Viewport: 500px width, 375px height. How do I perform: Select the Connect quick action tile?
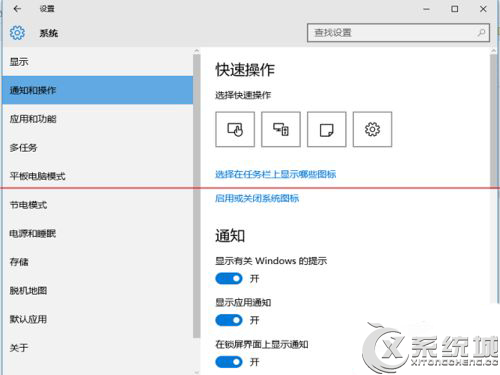click(x=281, y=129)
